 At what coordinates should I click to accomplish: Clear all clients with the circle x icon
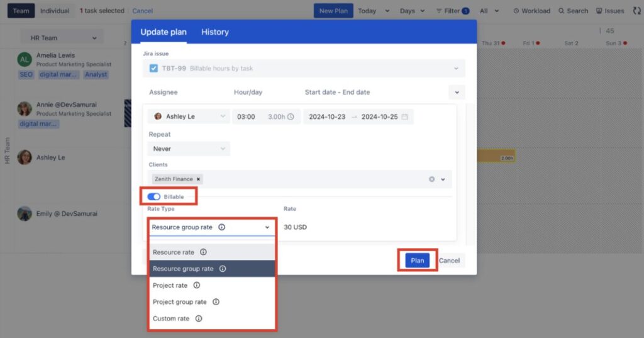point(431,179)
